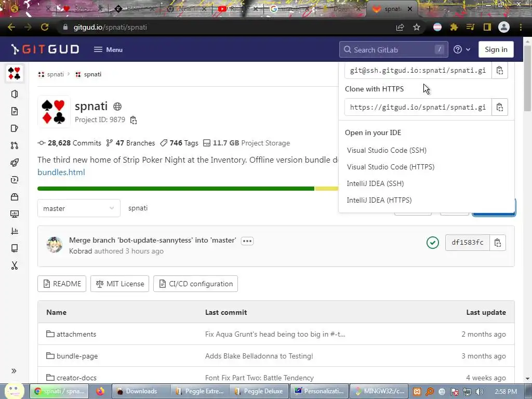The image size is (532, 399).
Task: Open 28,628 Commits link
Action: [70, 143]
